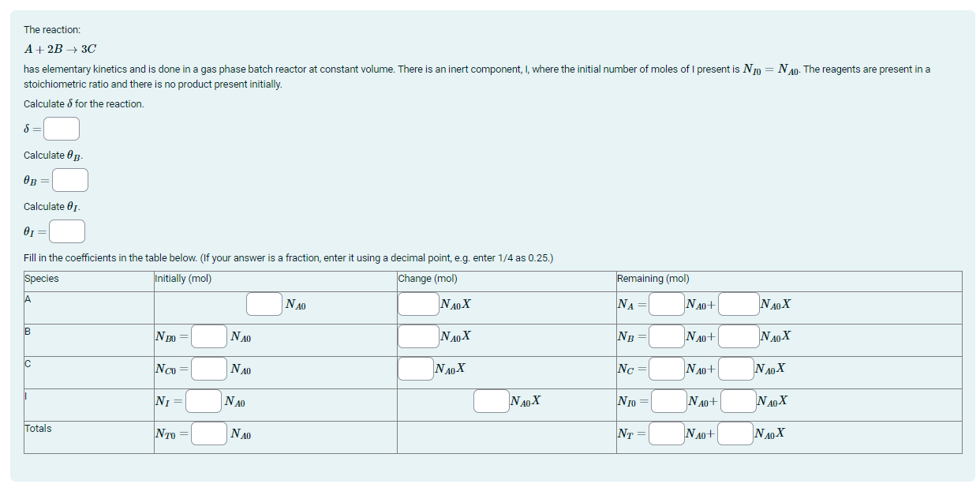Click the θI answer box

click(x=67, y=231)
